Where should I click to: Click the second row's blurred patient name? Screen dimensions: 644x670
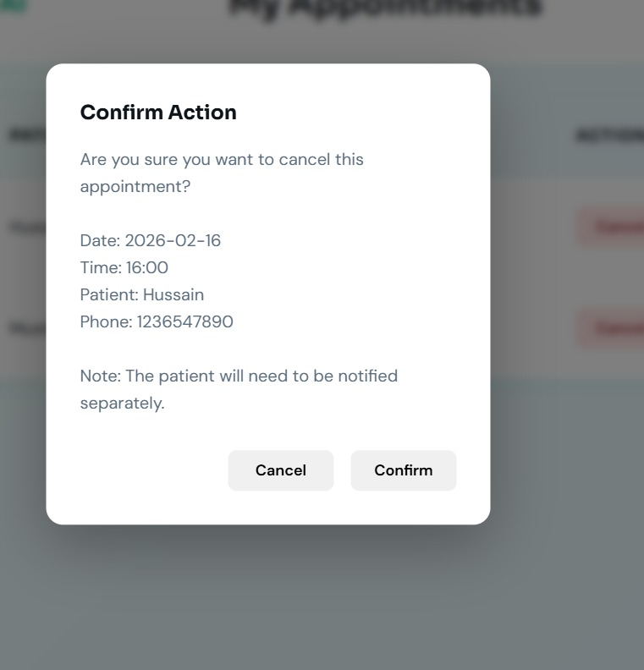pyautogui.click(x=27, y=328)
